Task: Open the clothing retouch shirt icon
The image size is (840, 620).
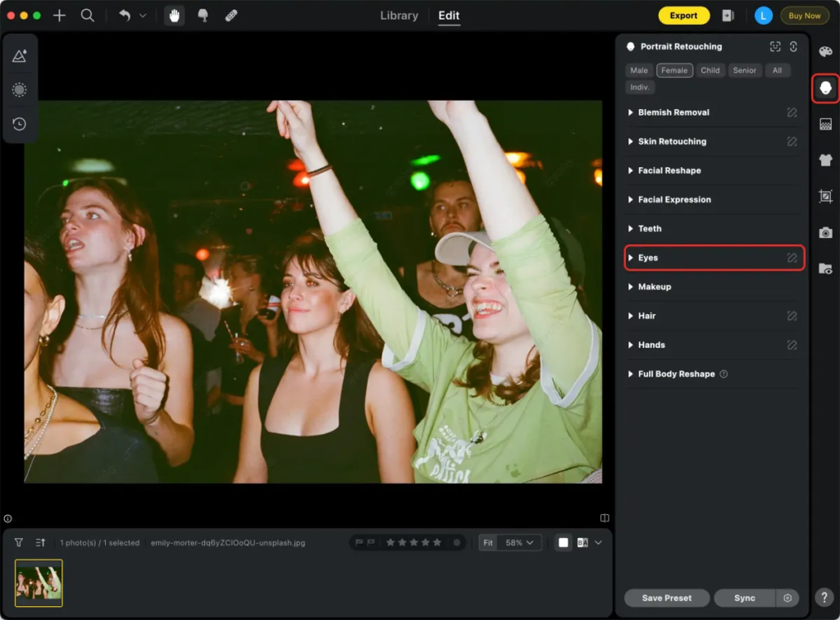Action: (x=825, y=160)
